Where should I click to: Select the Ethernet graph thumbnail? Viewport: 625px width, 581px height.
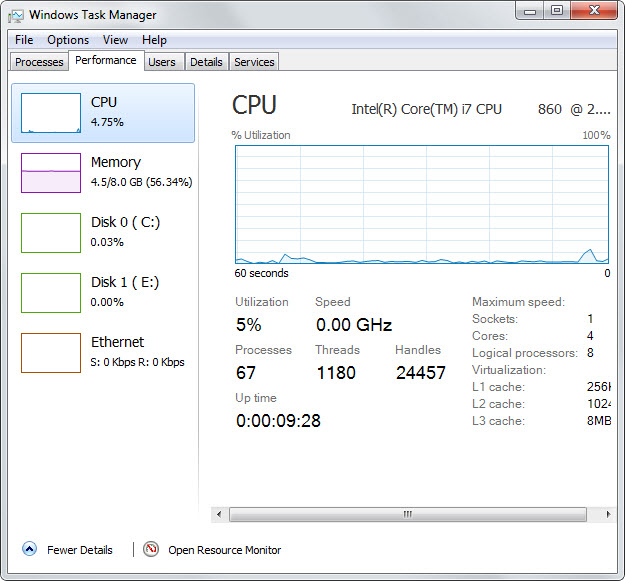51,353
